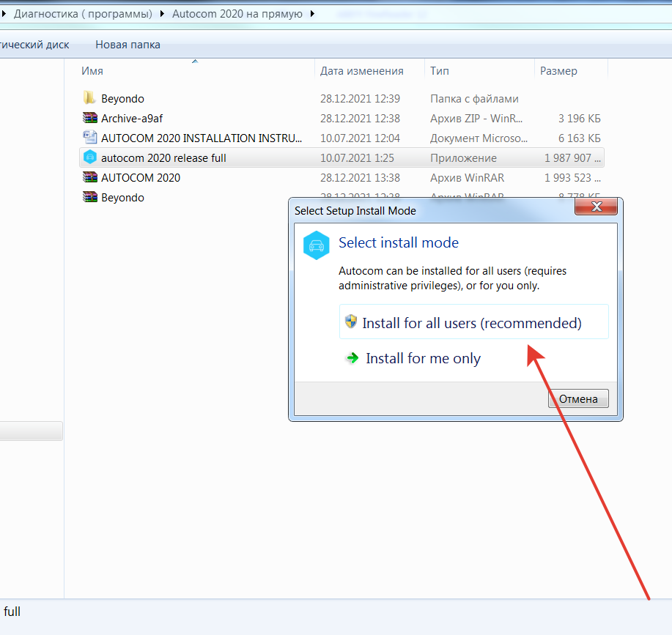The width and height of the screenshot is (672, 635).
Task: Click the blue autocom 2020 release full application icon
Action: coord(89,157)
